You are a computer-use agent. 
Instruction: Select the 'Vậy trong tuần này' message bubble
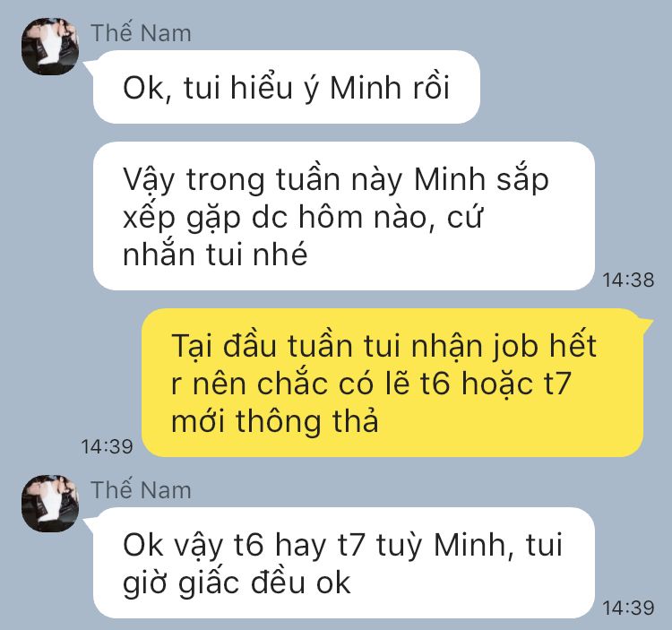pos(344,216)
